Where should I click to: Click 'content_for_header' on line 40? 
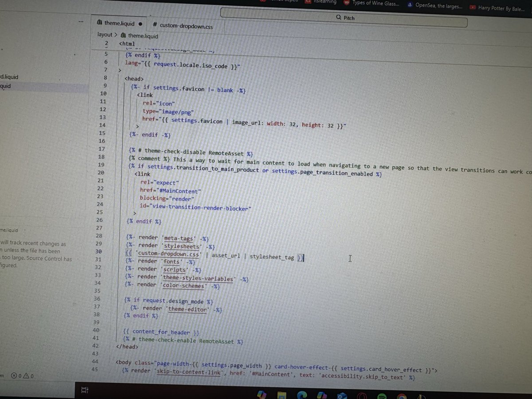click(161, 332)
